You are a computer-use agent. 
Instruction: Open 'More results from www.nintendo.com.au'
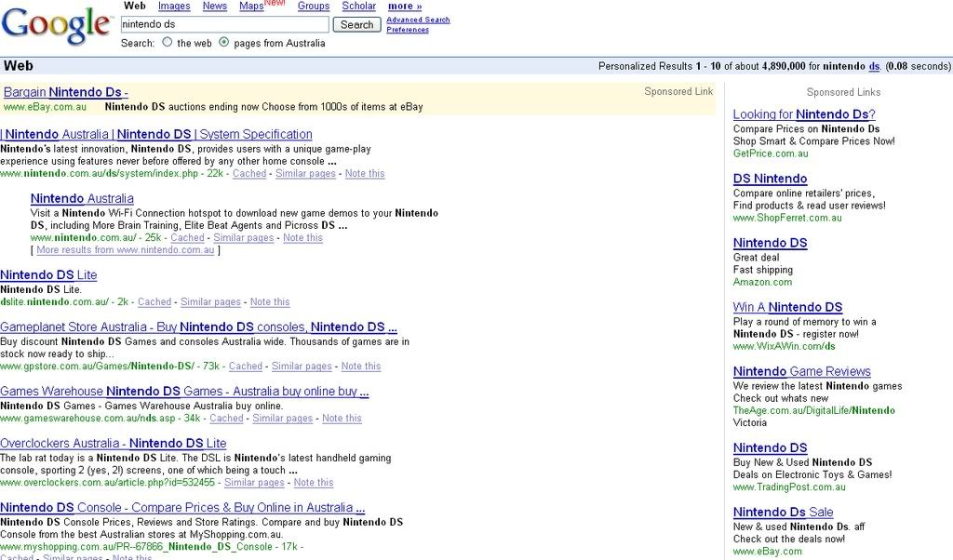(x=126, y=250)
